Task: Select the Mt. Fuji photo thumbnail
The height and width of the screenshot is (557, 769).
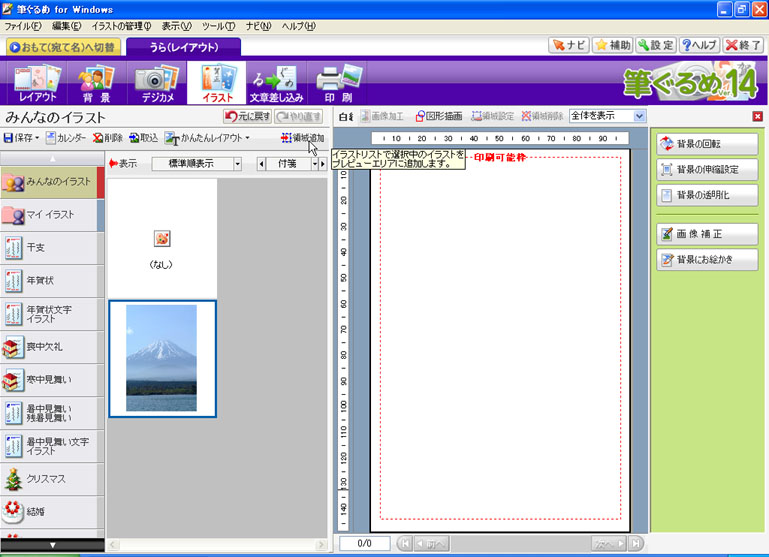Action: pos(162,358)
